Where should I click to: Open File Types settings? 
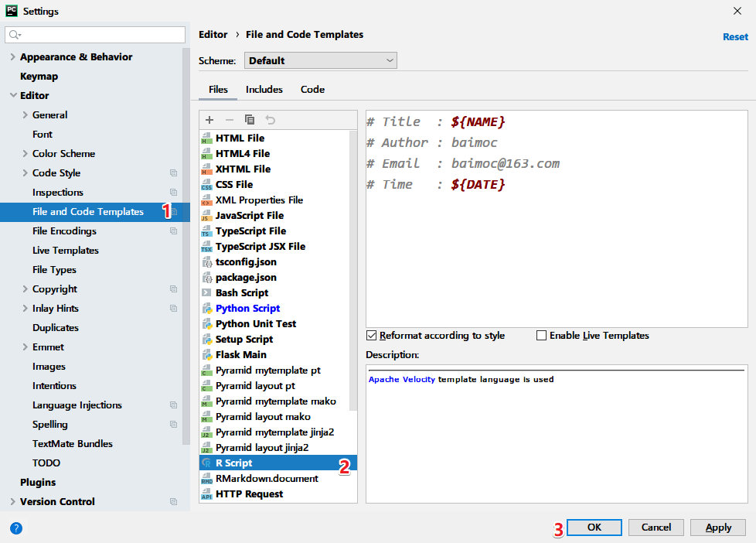click(54, 269)
